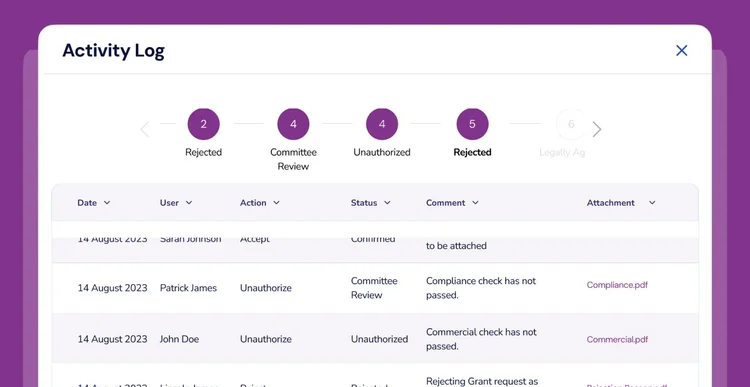Open Date column sort dropdown

tap(107, 203)
